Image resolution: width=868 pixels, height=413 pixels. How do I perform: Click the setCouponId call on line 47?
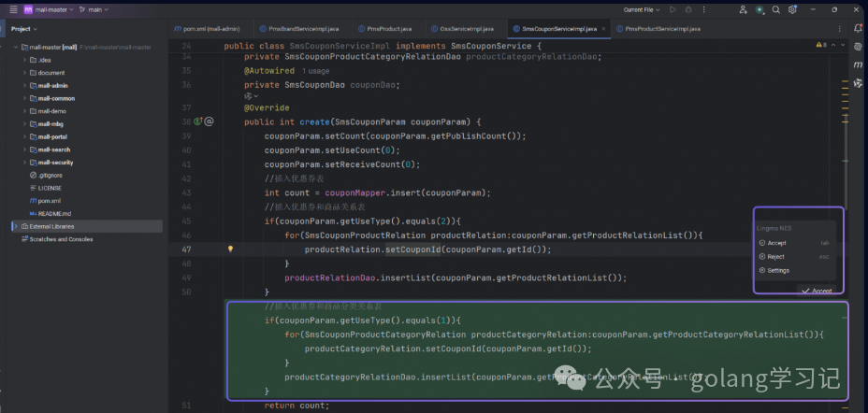pyautogui.click(x=413, y=249)
